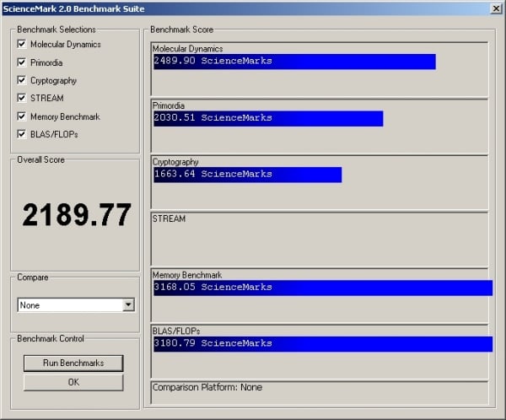Uncheck the Memory Benchmark checkbox
The width and height of the screenshot is (506, 420).
pyautogui.click(x=22, y=116)
